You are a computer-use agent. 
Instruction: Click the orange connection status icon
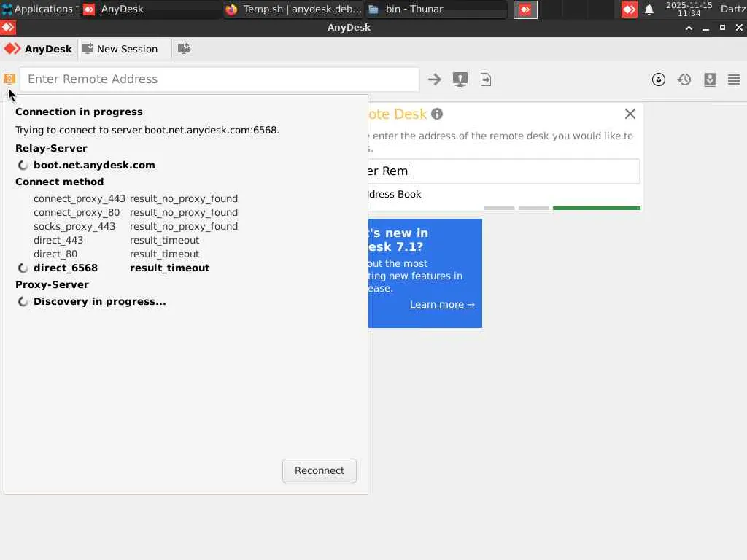(x=9, y=79)
